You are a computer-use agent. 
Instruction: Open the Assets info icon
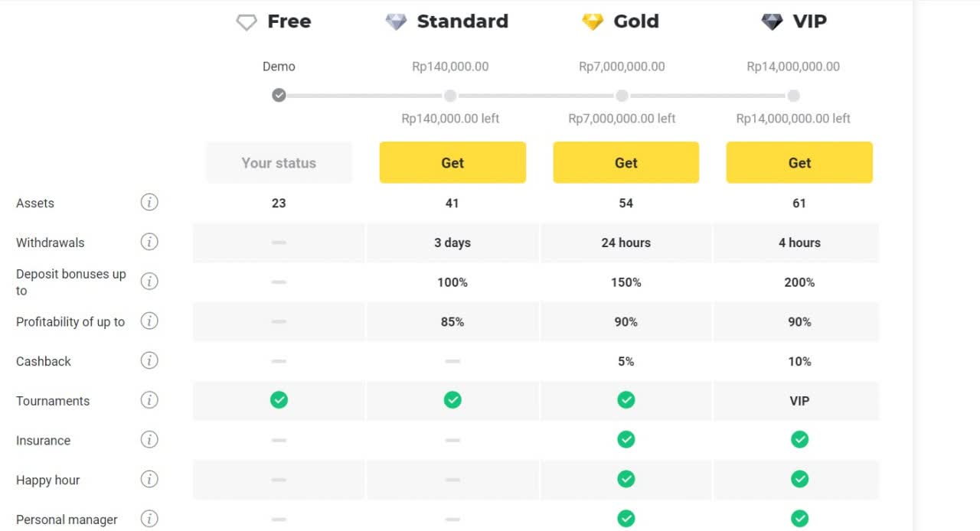(149, 202)
